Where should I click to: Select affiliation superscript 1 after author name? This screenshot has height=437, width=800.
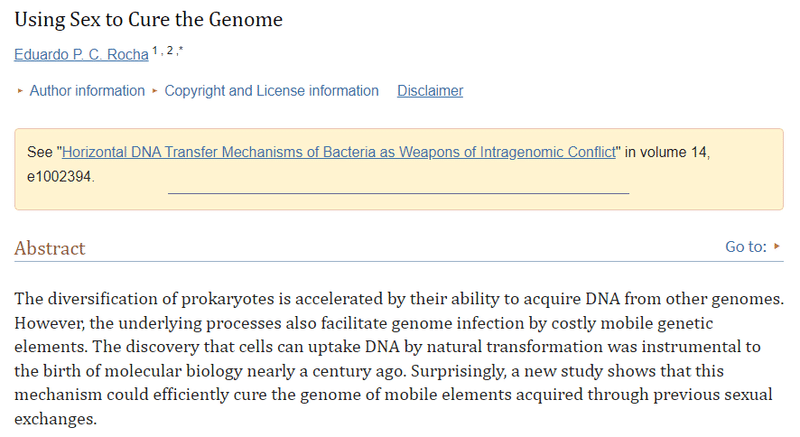pos(156,50)
